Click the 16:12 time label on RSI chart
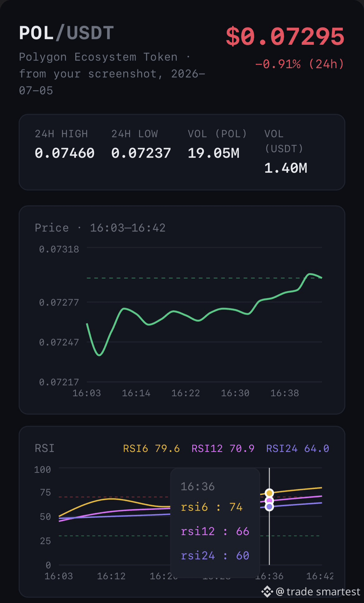This screenshot has width=364, height=603. [111, 576]
